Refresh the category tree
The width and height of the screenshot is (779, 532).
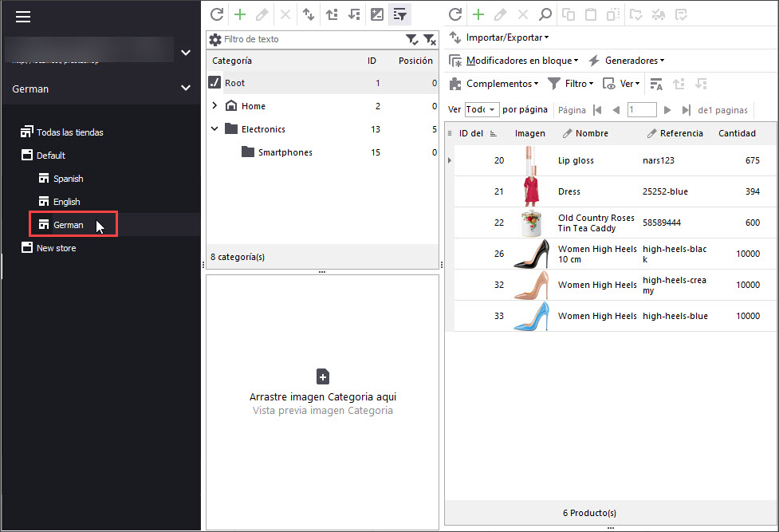point(217,14)
